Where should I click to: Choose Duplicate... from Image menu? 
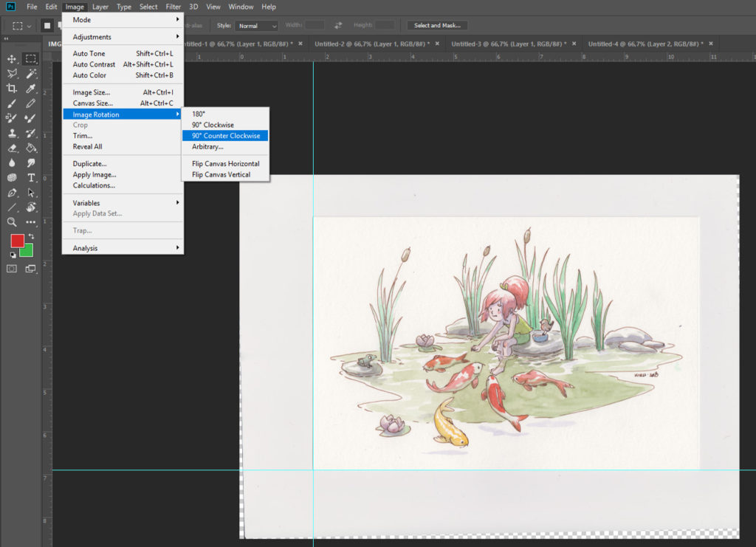pyautogui.click(x=123, y=164)
